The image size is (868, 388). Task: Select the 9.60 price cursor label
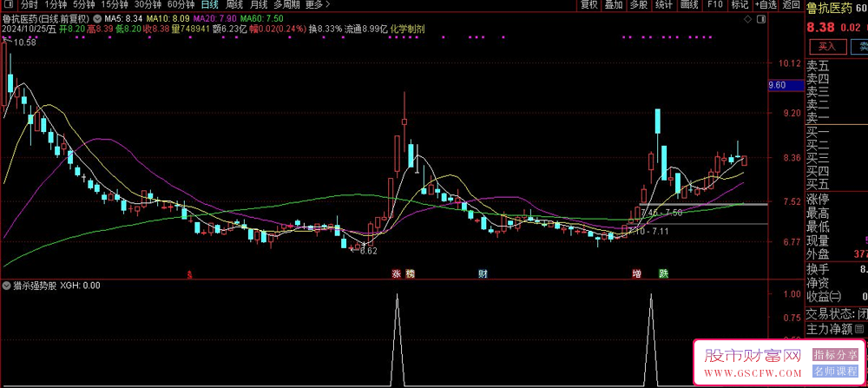tap(786, 85)
